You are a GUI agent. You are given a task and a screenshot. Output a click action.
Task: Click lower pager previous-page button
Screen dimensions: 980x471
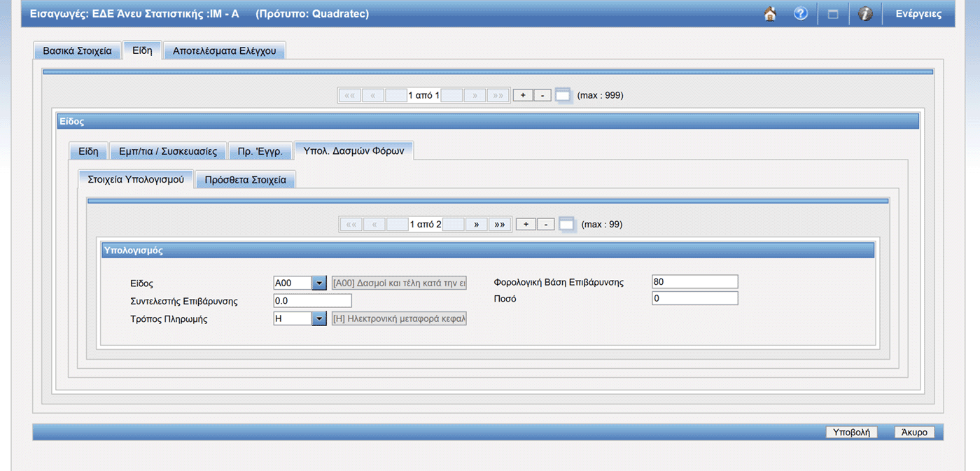pyautogui.click(x=374, y=224)
